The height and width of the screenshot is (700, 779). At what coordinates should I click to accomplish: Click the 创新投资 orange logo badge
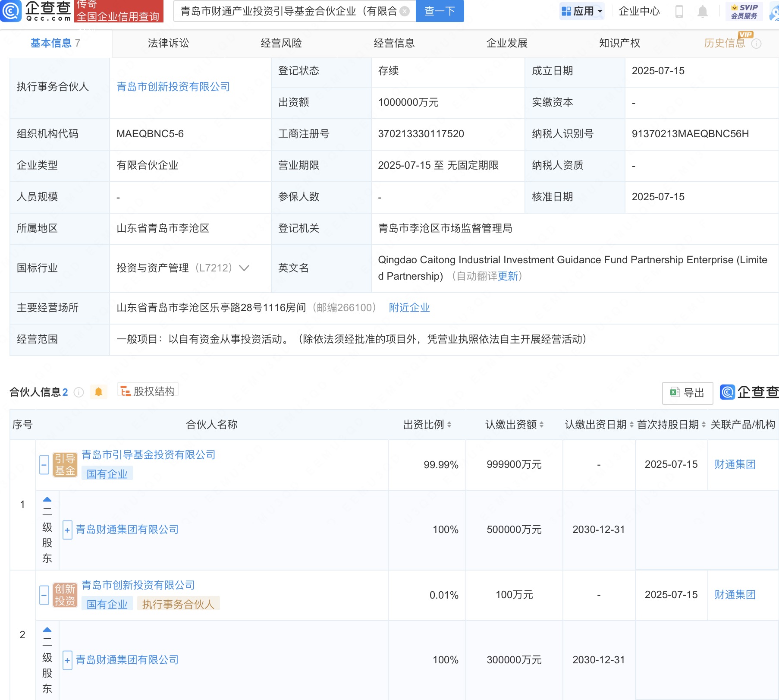[65, 595]
